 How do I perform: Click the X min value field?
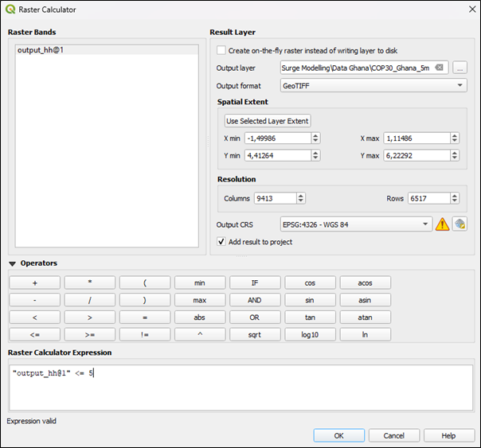tap(278, 138)
